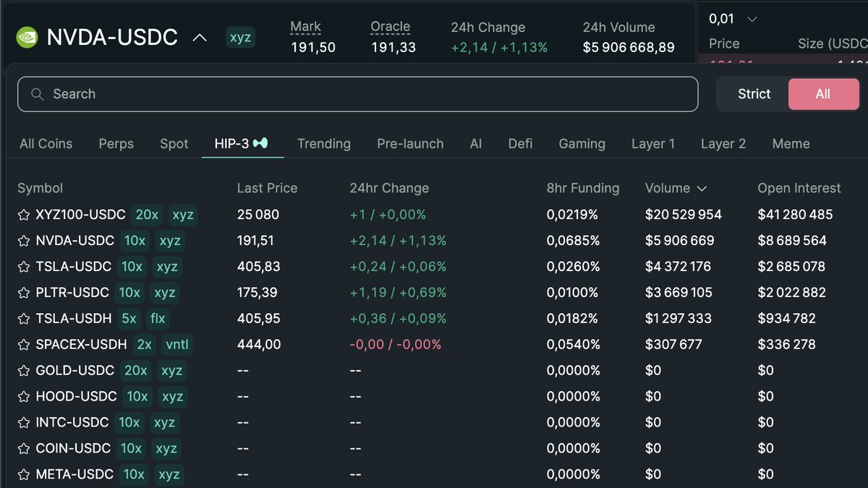
Task: Click the $20 529 954 volume value
Action: [x=684, y=215]
